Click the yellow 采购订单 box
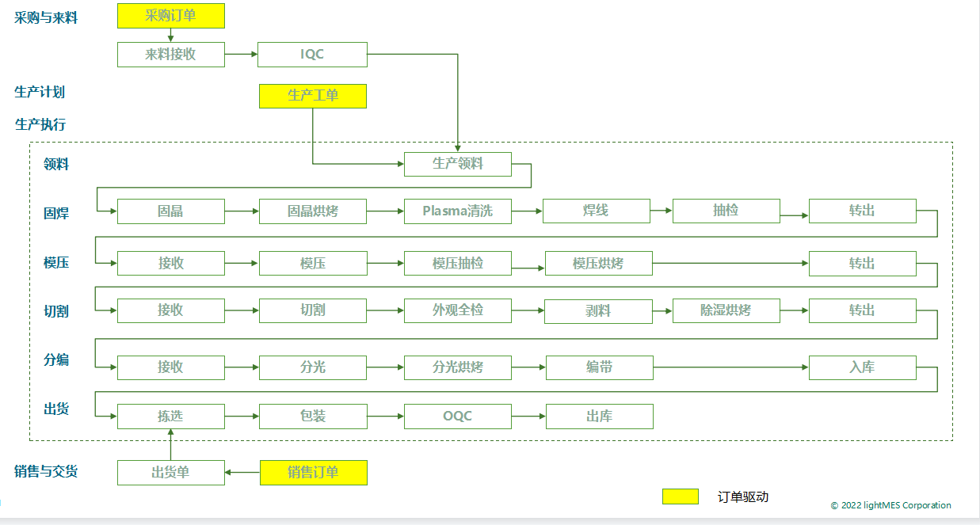This screenshot has height=525, width=980. 170,16
